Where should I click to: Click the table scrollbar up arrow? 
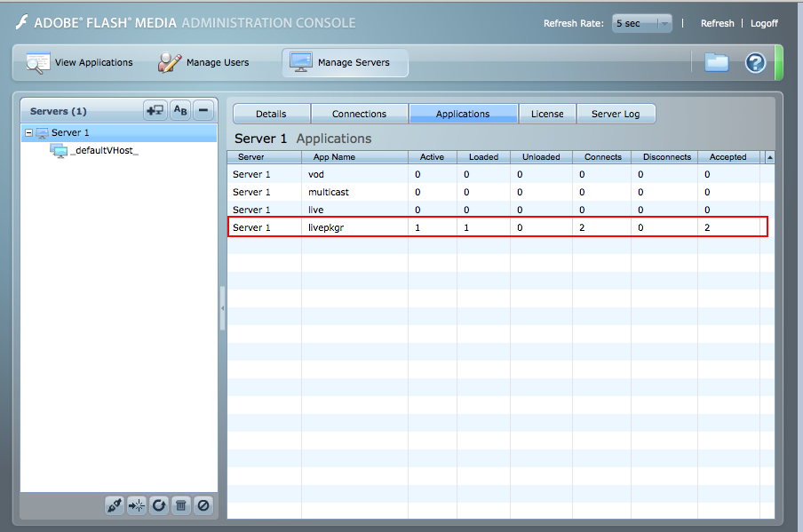[769, 158]
